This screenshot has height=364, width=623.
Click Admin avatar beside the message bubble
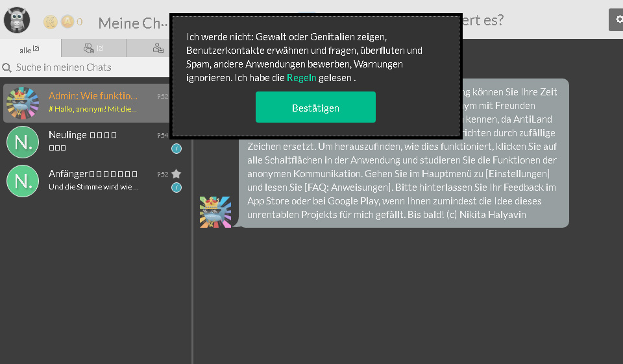coord(215,212)
